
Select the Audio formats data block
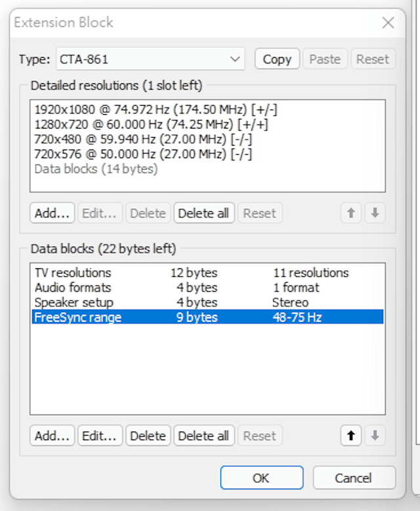point(73,288)
